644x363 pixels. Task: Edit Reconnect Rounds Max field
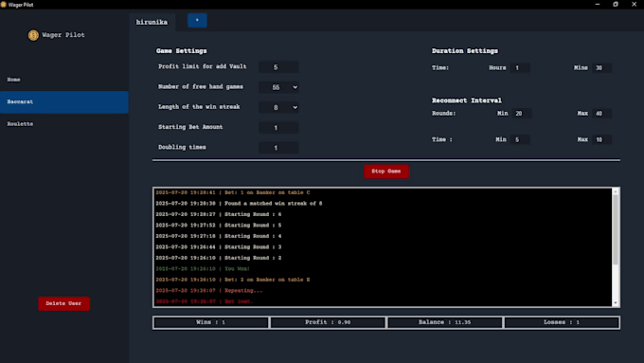click(x=602, y=114)
